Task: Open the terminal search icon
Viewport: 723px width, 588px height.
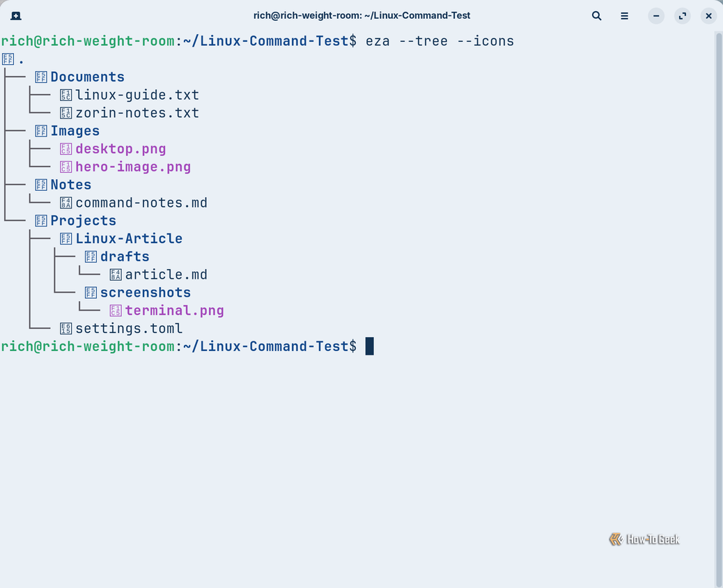Action: [596, 16]
